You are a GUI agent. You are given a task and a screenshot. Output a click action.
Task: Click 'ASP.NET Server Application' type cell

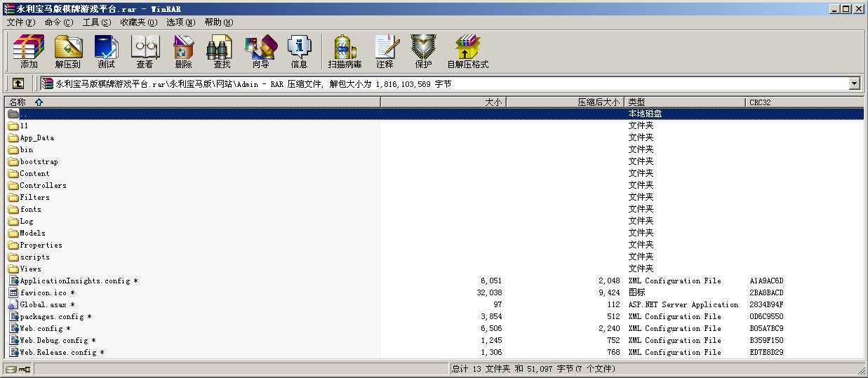[683, 304]
